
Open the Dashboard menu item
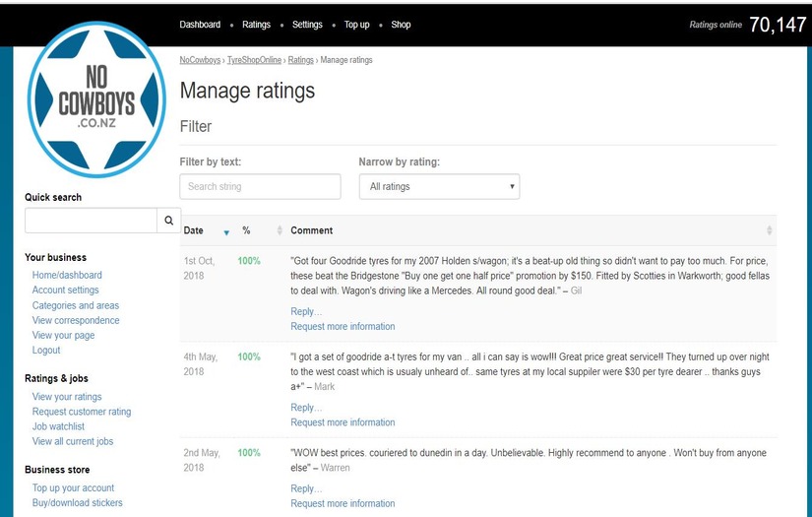click(200, 25)
